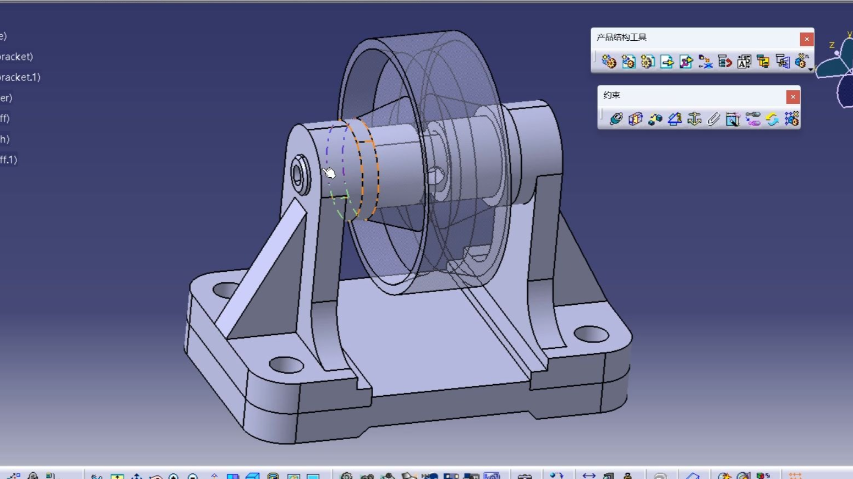Activate the Replace Component tool
Image resolution: width=853 pixels, height=479 pixels.
point(706,61)
